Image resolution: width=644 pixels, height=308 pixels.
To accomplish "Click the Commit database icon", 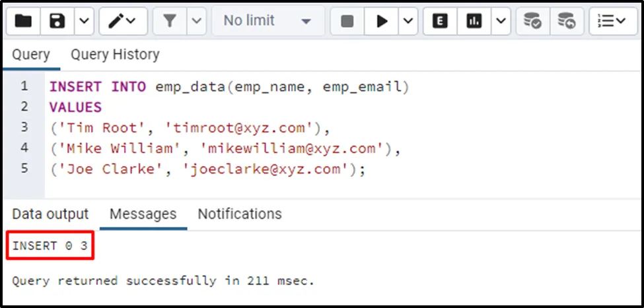I will coord(532,21).
